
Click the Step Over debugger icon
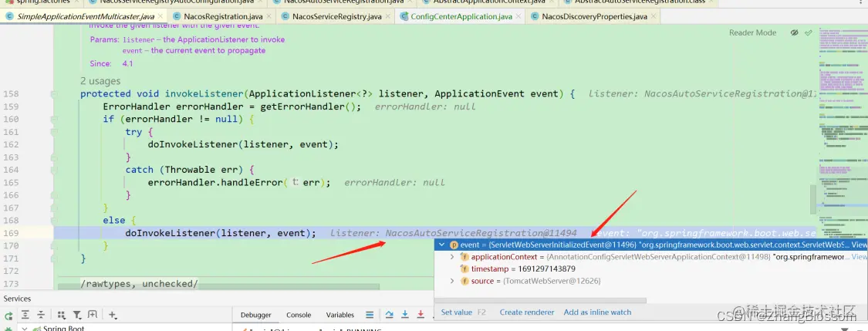click(389, 314)
